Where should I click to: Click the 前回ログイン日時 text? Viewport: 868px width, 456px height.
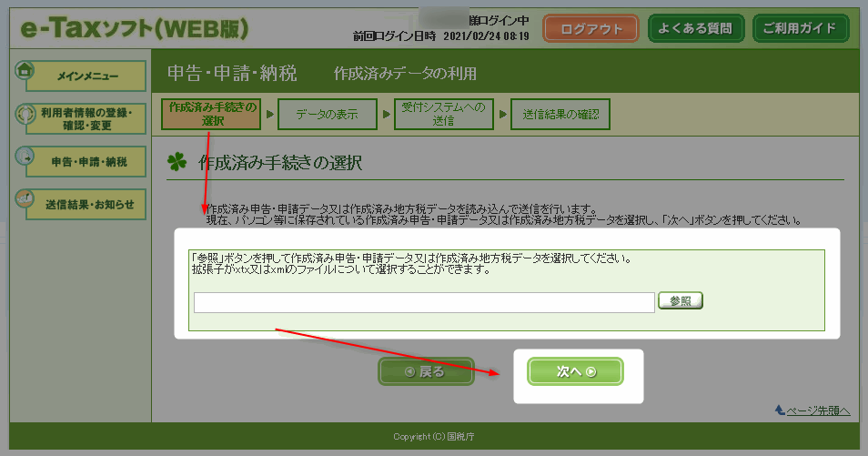click(394, 36)
